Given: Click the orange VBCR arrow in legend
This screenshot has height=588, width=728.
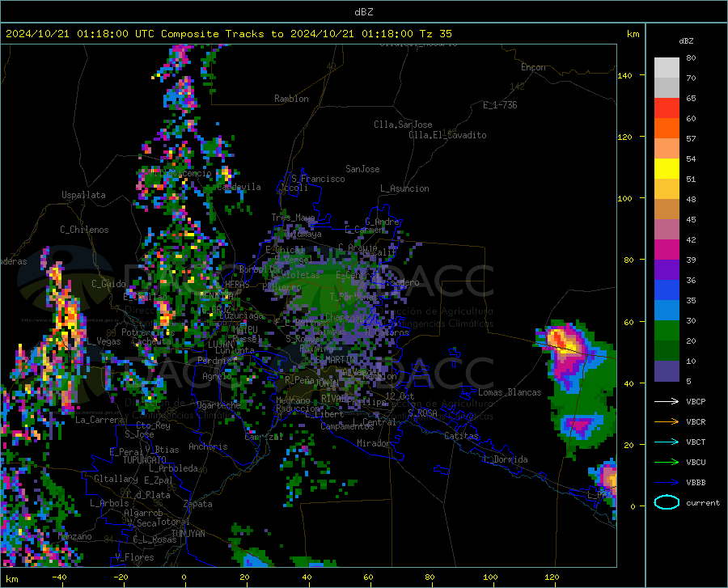Looking at the screenshot, I should (667, 422).
